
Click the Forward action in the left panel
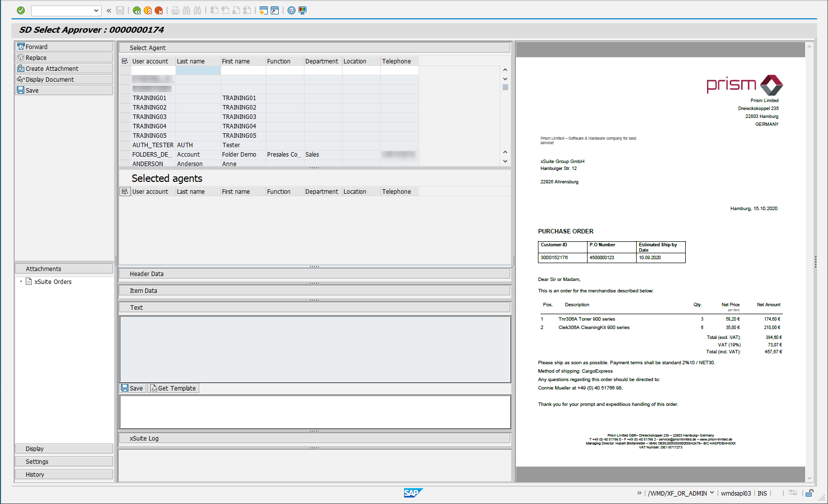click(x=36, y=46)
